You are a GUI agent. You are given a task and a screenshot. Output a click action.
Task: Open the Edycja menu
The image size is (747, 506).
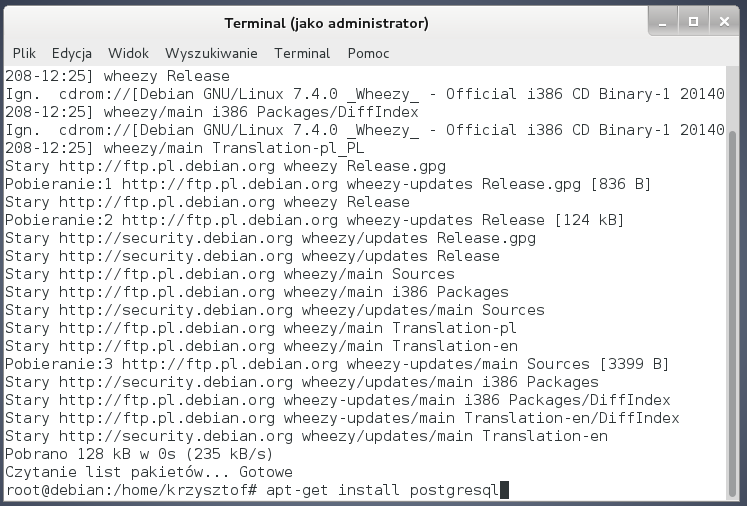(72, 53)
